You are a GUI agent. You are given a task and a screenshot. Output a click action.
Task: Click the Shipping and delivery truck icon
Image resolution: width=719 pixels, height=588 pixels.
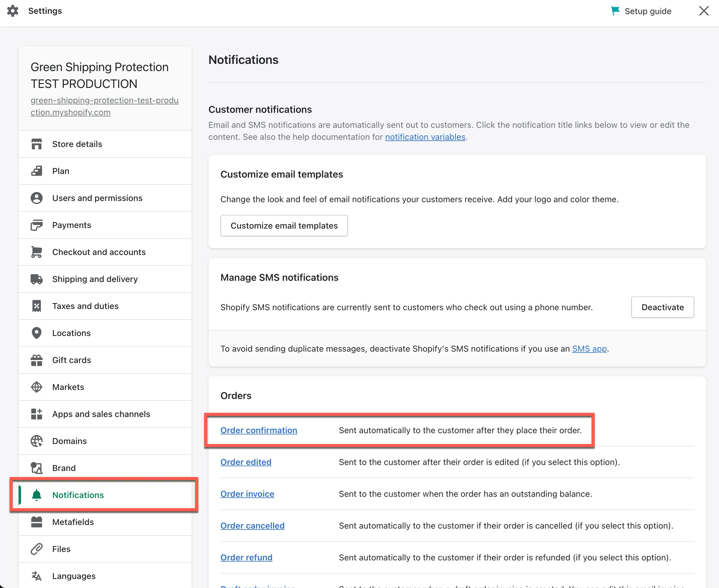pyautogui.click(x=37, y=279)
